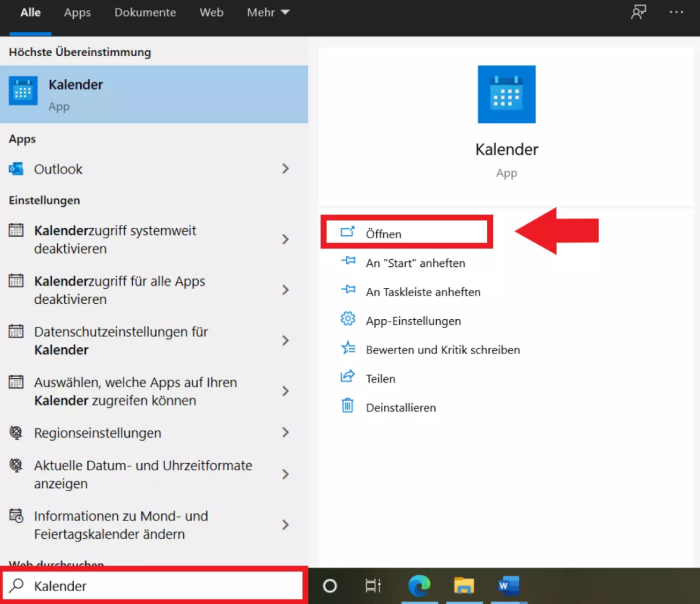Click the large Kalender app icon
The width and height of the screenshot is (700, 604).
tap(506, 95)
